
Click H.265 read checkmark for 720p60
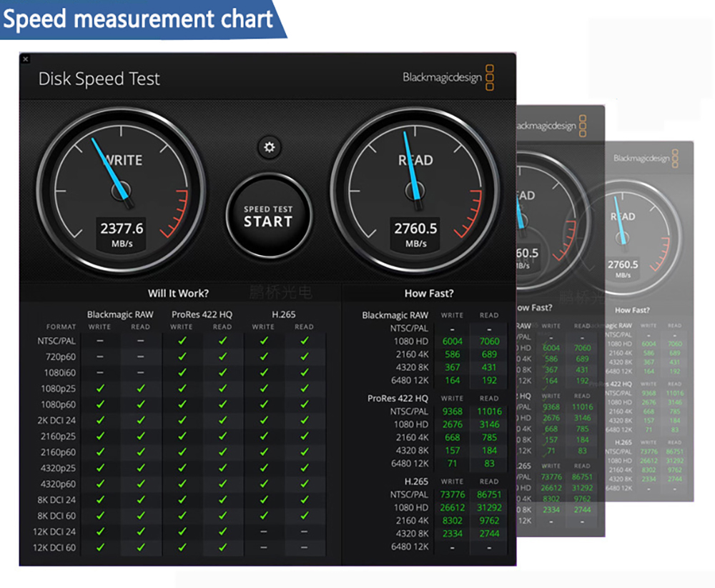point(304,357)
